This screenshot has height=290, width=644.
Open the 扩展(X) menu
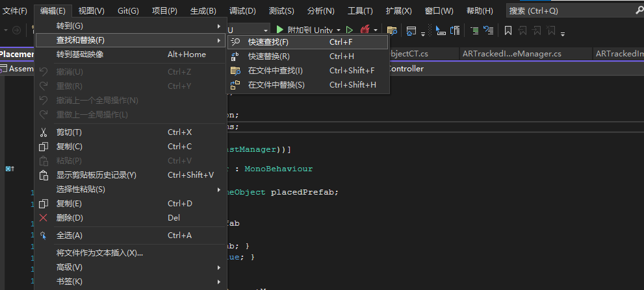(x=399, y=11)
